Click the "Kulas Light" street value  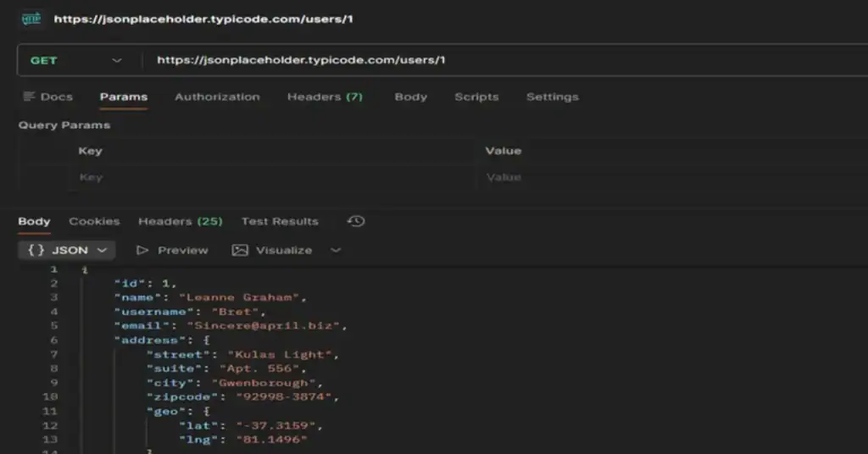click(280, 354)
